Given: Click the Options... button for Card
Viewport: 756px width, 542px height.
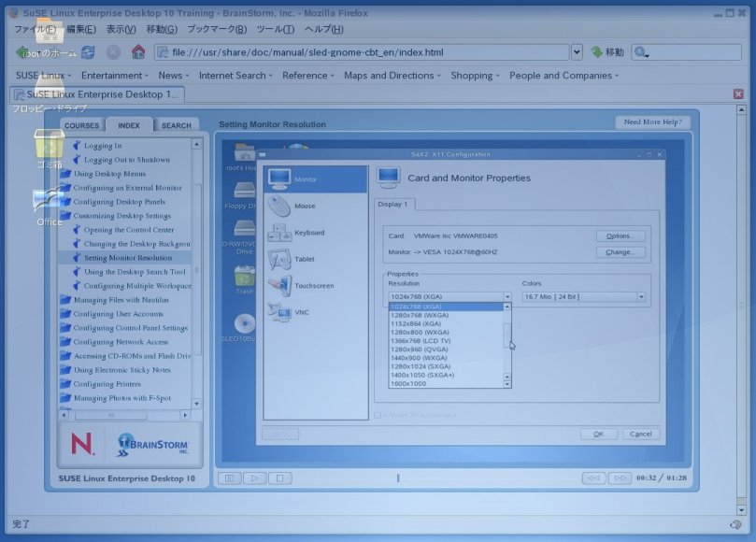Looking at the screenshot, I should click(620, 235).
